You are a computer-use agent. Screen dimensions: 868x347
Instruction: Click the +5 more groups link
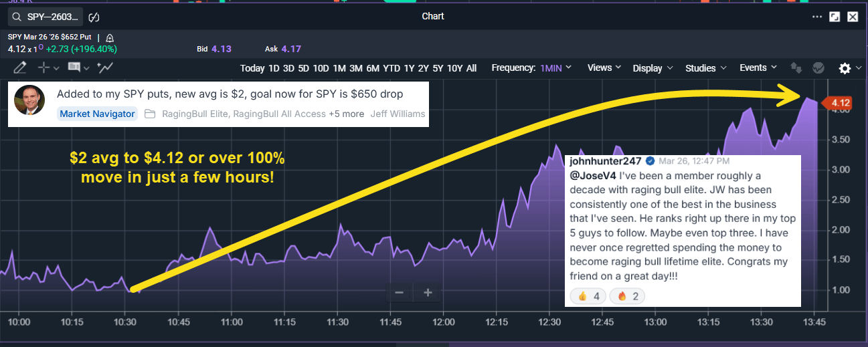pyautogui.click(x=346, y=114)
